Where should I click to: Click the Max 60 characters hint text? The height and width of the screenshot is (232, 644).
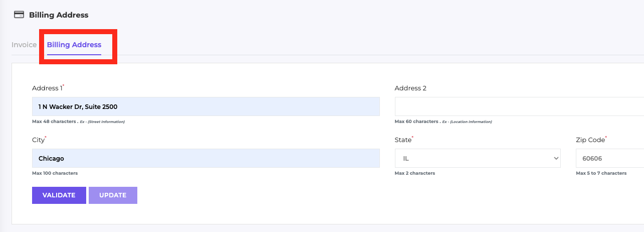coord(416,122)
